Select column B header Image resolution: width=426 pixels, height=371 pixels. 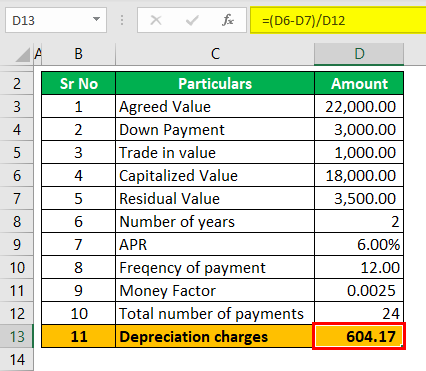(x=79, y=54)
